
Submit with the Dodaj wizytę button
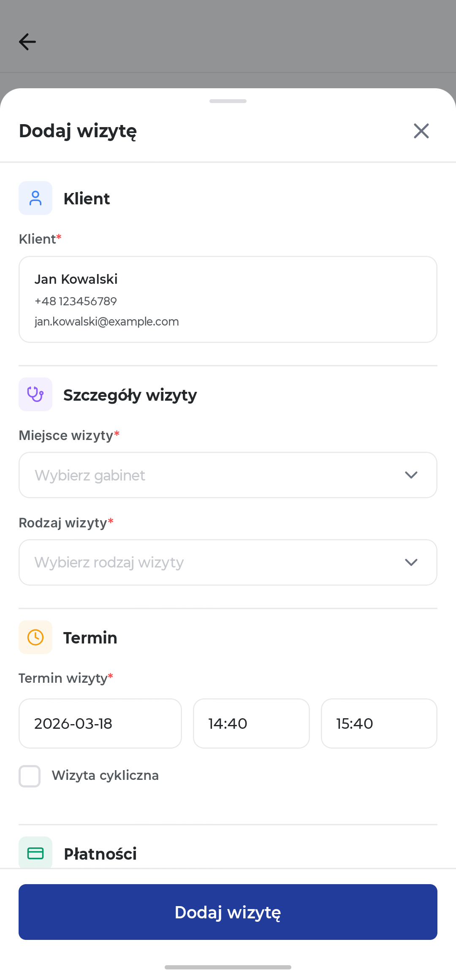[x=228, y=912]
